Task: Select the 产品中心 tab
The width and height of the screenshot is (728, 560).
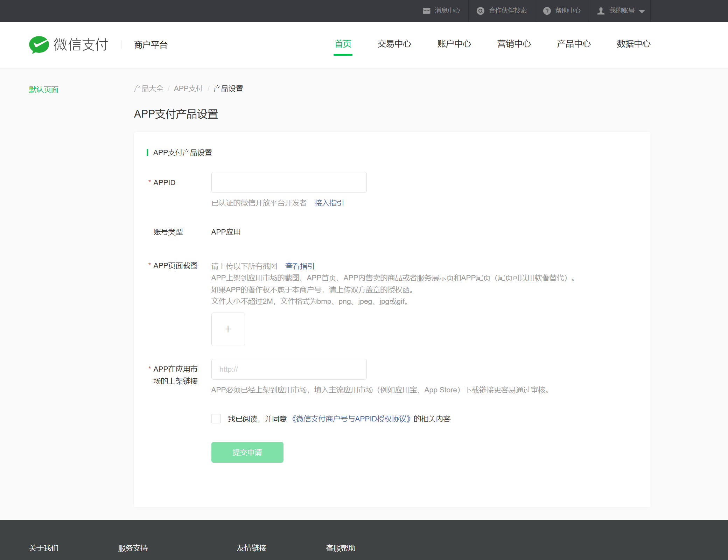Action: [574, 44]
